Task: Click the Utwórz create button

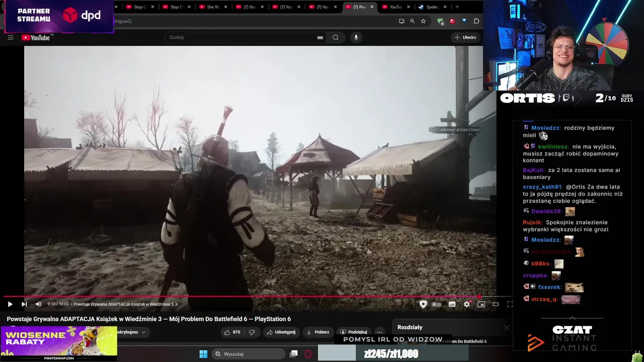Action: [465, 37]
